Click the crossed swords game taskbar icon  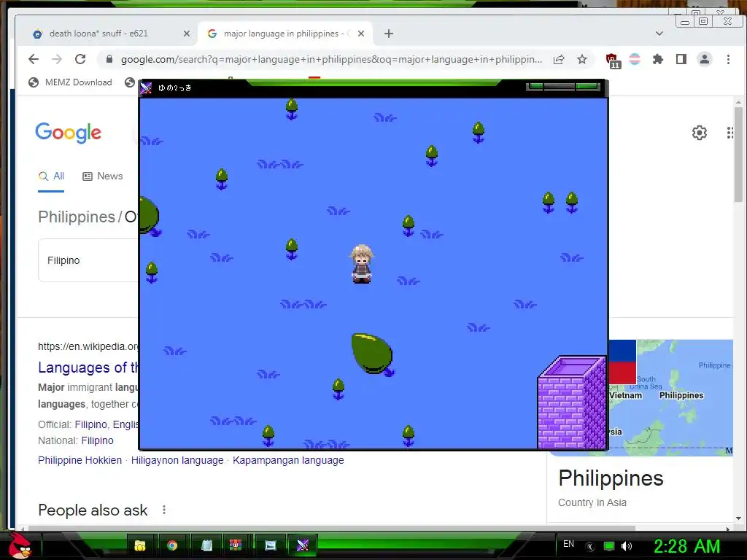(303, 545)
